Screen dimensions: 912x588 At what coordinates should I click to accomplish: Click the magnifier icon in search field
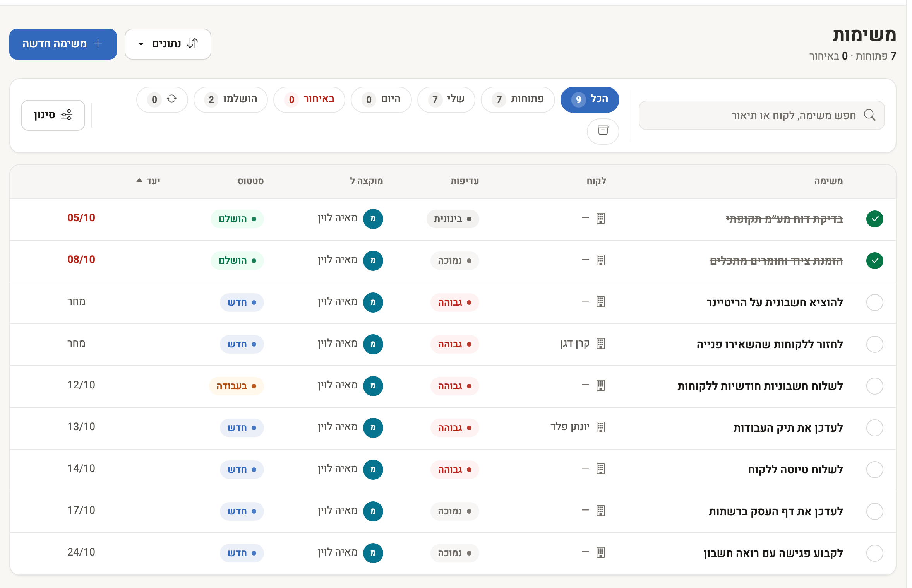click(869, 115)
